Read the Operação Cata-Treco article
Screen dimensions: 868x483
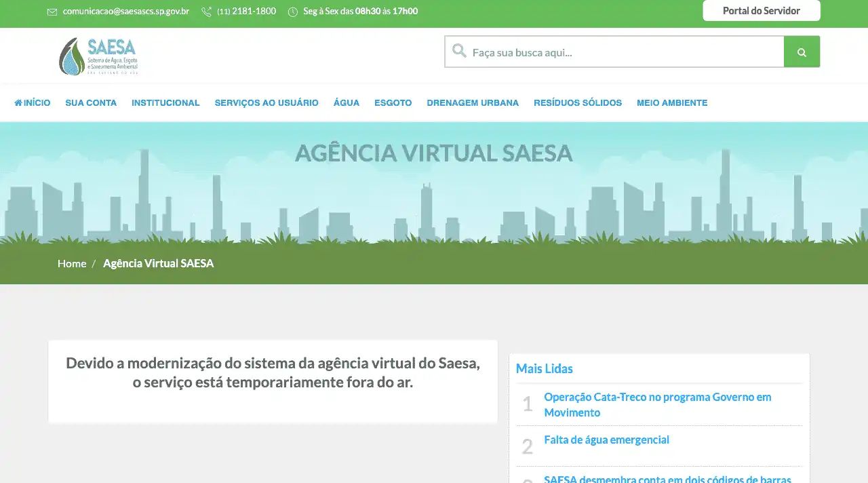click(657, 404)
